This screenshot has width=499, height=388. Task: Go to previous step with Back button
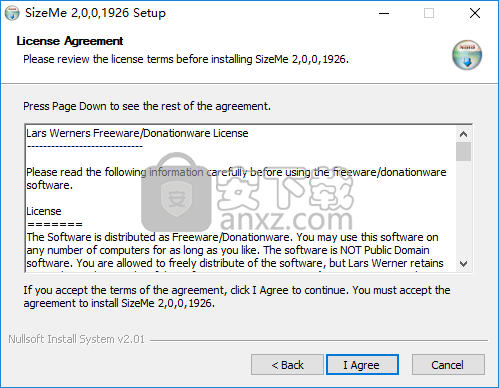pyautogui.click(x=287, y=365)
